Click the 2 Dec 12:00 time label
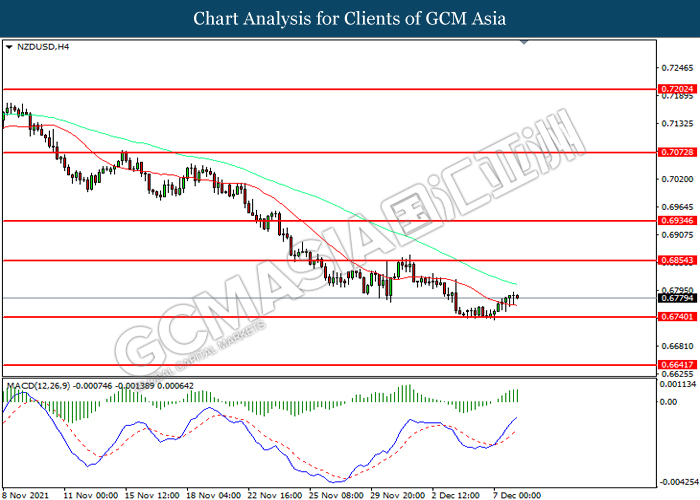Image resolution: width=700 pixels, height=500 pixels. (455, 495)
